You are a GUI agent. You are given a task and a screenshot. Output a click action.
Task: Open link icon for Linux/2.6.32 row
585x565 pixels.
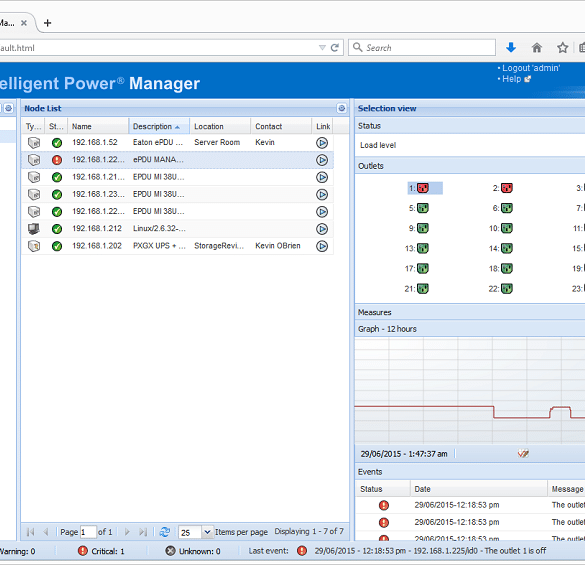322,228
